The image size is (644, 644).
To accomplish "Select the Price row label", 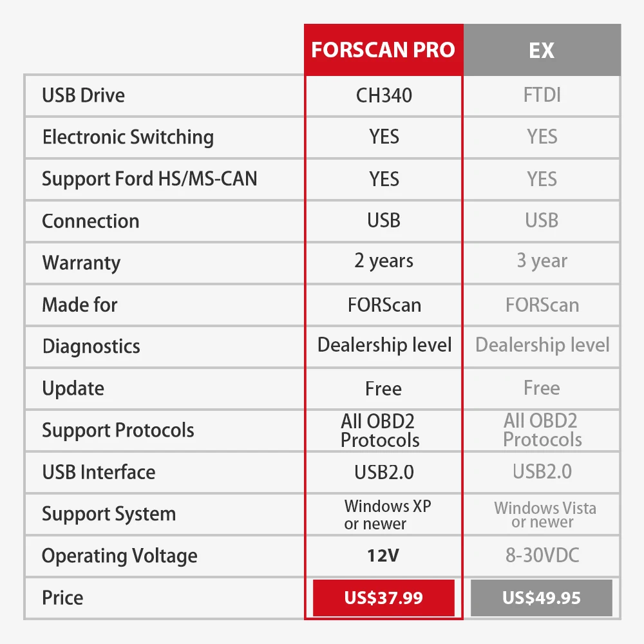I will (x=62, y=598).
